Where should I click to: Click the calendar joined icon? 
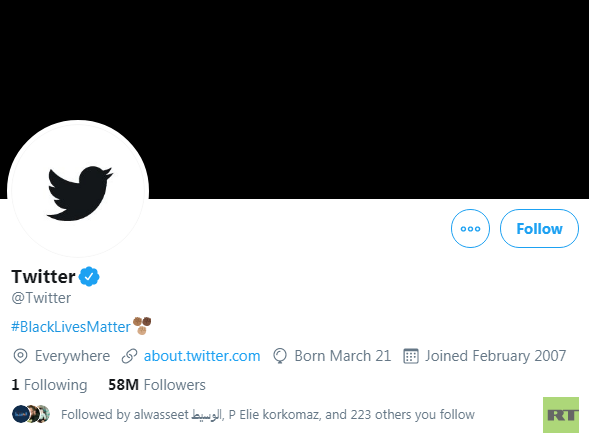pos(411,356)
